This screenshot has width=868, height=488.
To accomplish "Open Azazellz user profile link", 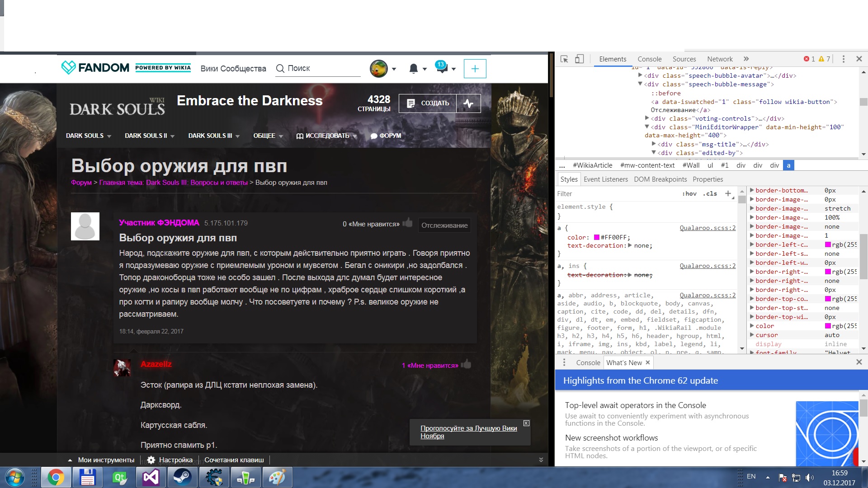I will [156, 364].
